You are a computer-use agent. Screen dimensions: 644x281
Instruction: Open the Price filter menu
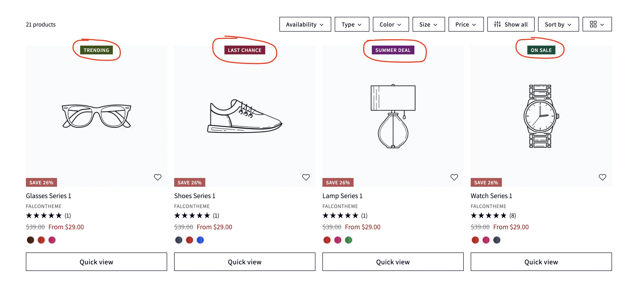(x=466, y=24)
